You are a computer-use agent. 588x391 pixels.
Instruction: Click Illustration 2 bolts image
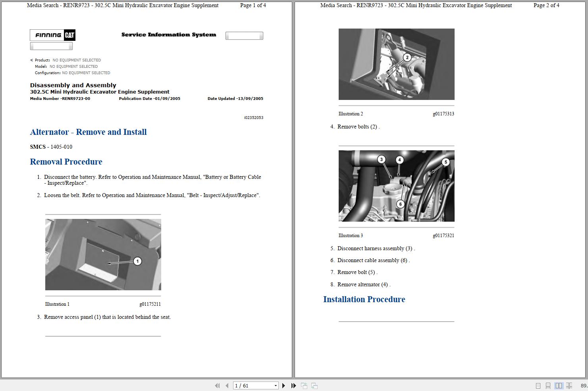(397, 64)
